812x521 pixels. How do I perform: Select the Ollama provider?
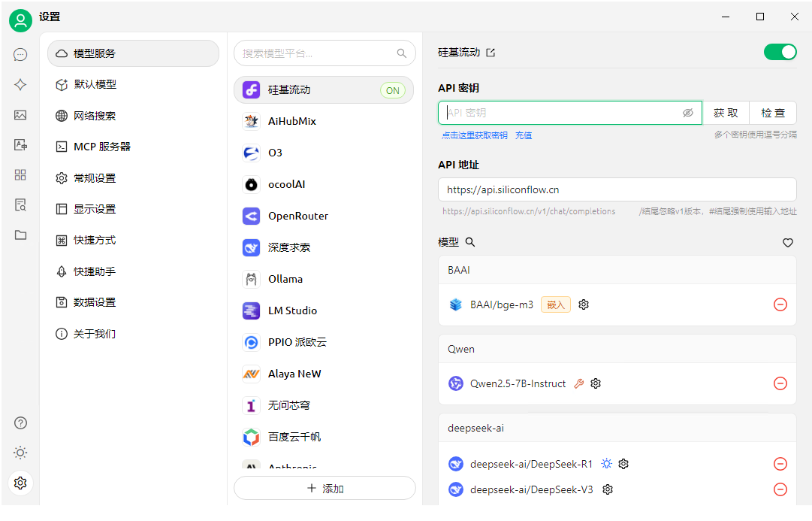point(324,280)
